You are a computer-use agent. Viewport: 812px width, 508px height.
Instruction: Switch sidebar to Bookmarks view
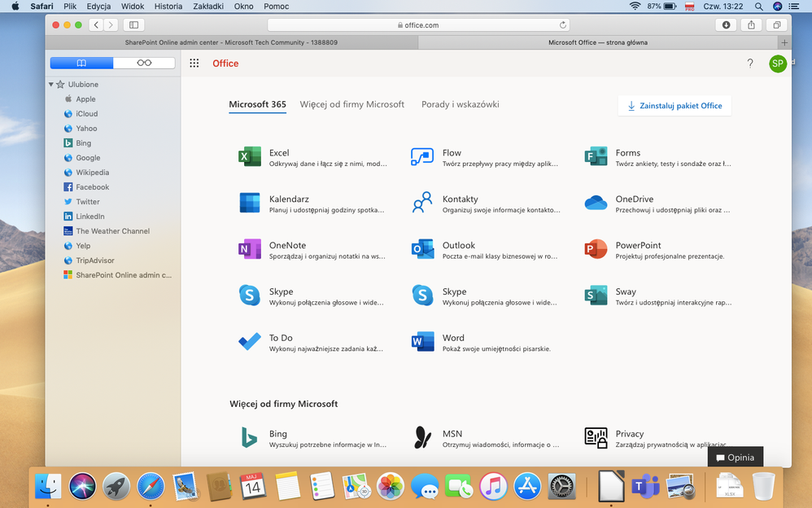81,63
